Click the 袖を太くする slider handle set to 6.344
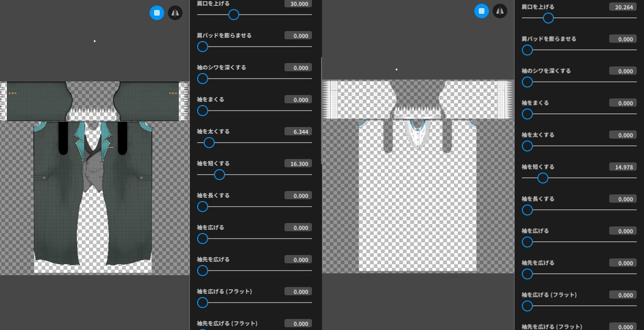The width and height of the screenshot is (644, 330). (209, 143)
